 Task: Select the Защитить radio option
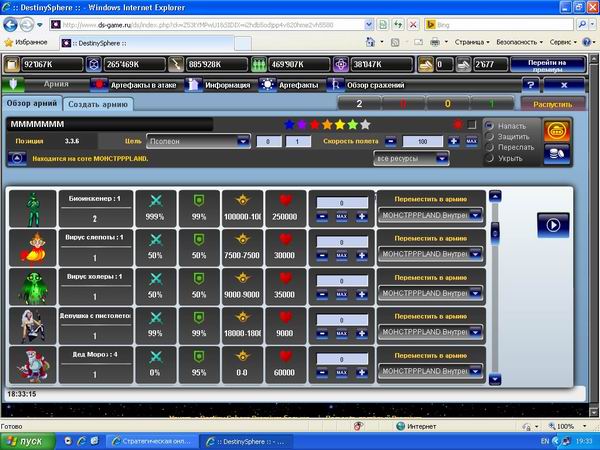[489, 136]
